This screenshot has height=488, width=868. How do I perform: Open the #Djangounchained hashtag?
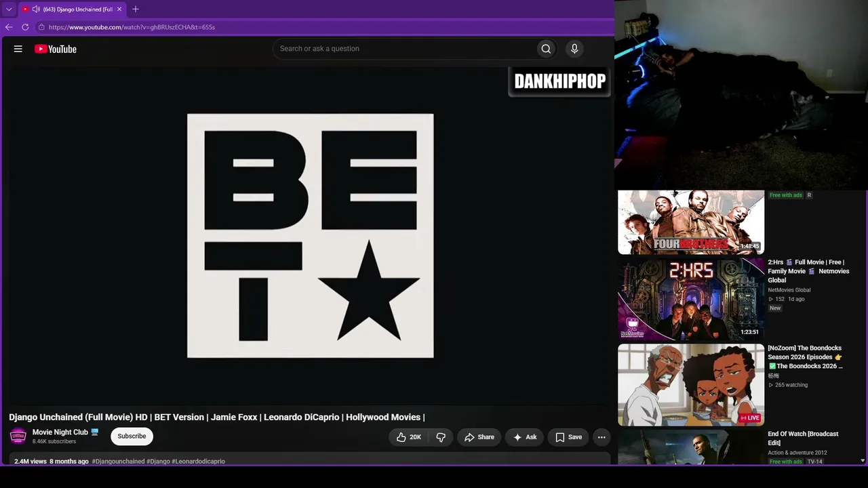tap(118, 462)
